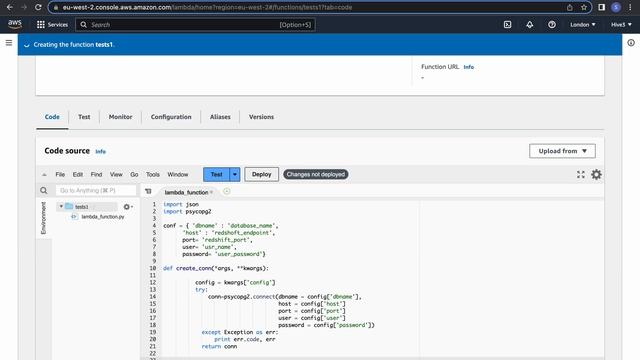640x360 pixels.
Task: Switch to the Configuration tab
Action: click(171, 117)
